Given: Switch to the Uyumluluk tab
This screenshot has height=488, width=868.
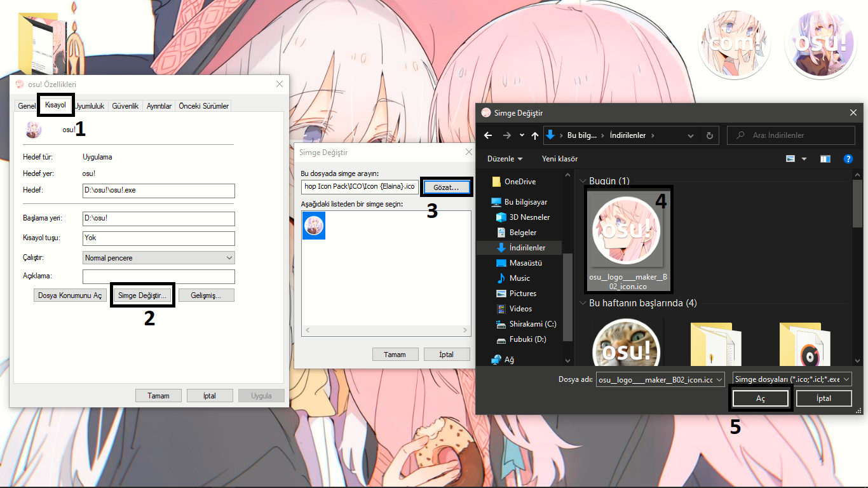Looking at the screenshot, I should tap(90, 106).
